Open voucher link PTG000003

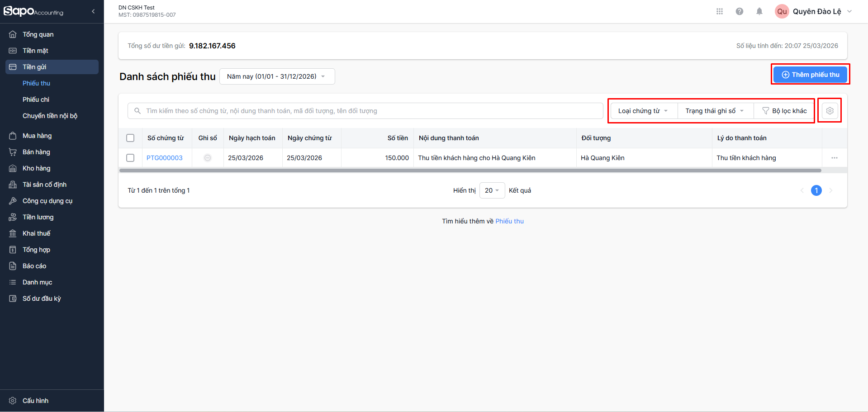165,158
